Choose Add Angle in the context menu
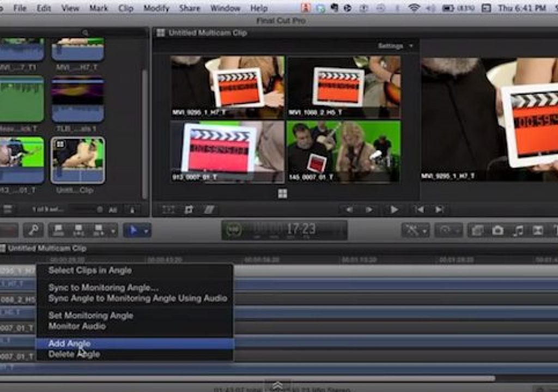The image size is (558, 392). click(135, 343)
